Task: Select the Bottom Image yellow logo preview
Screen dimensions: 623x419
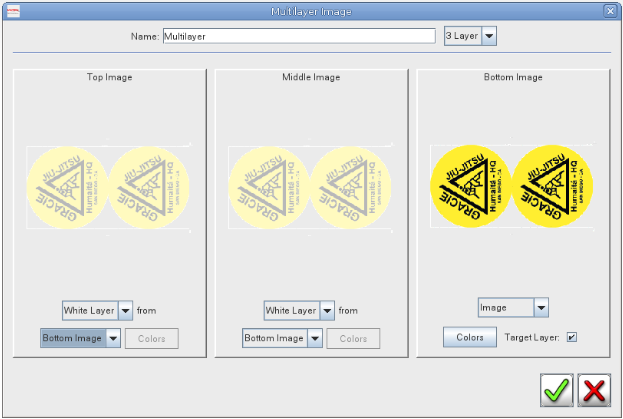Action: [x=513, y=188]
